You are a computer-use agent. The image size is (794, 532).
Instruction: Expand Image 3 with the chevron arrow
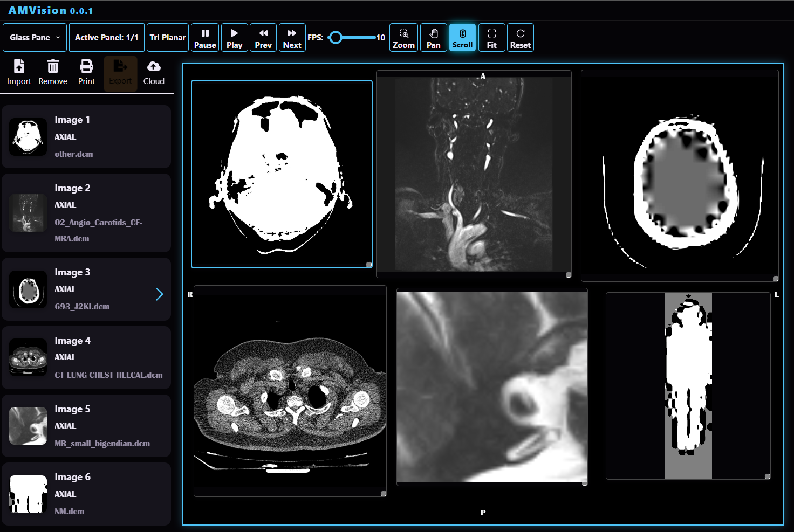[x=159, y=294]
